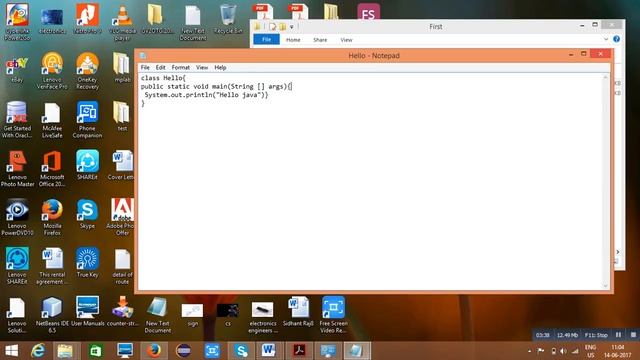Click Notepad vertical scrollbar up arrow

[605, 77]
